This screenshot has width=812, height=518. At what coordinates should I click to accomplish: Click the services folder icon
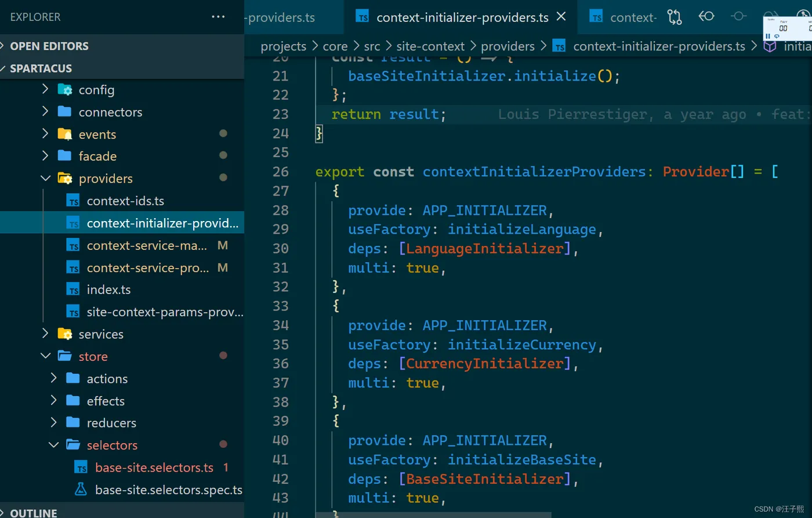point(65,334)
